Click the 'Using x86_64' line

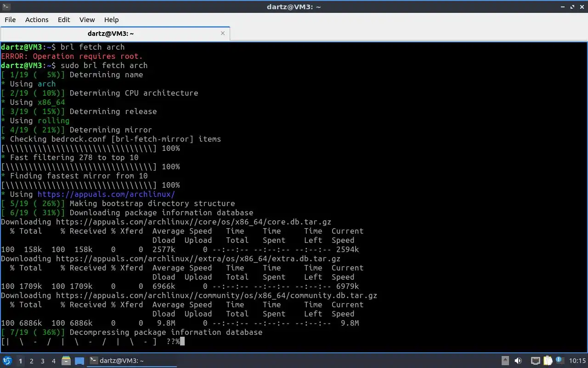[33, 102]
